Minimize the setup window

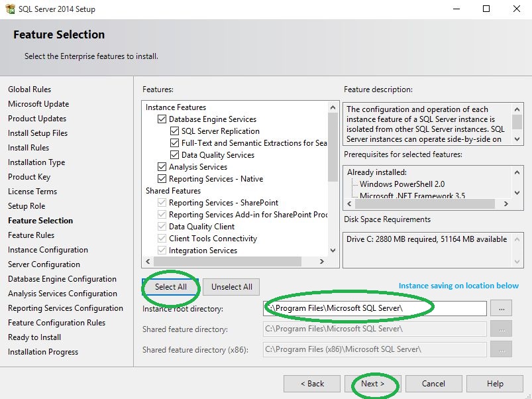(x=456, y=9)
